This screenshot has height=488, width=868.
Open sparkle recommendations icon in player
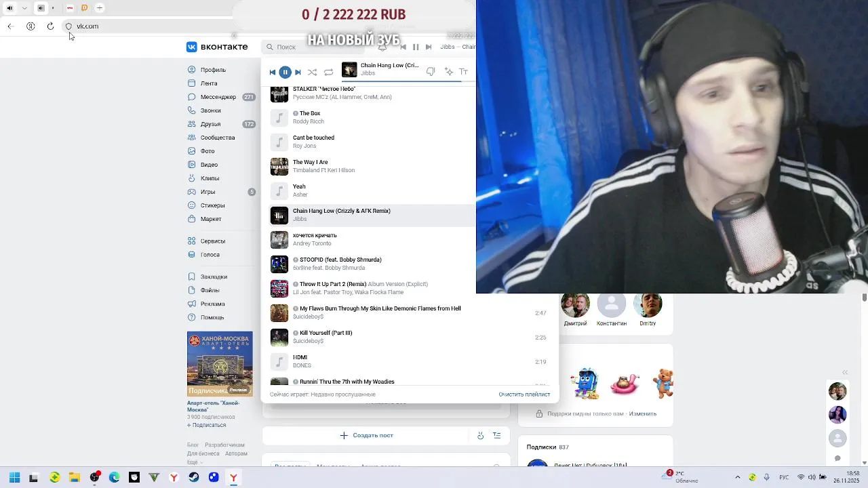(448, 71)
